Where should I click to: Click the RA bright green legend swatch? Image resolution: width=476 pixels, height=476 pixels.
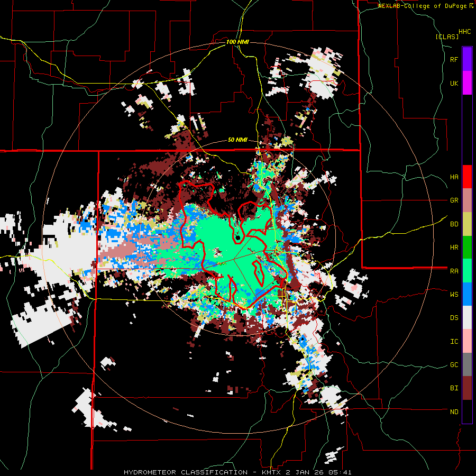(467, 271)
